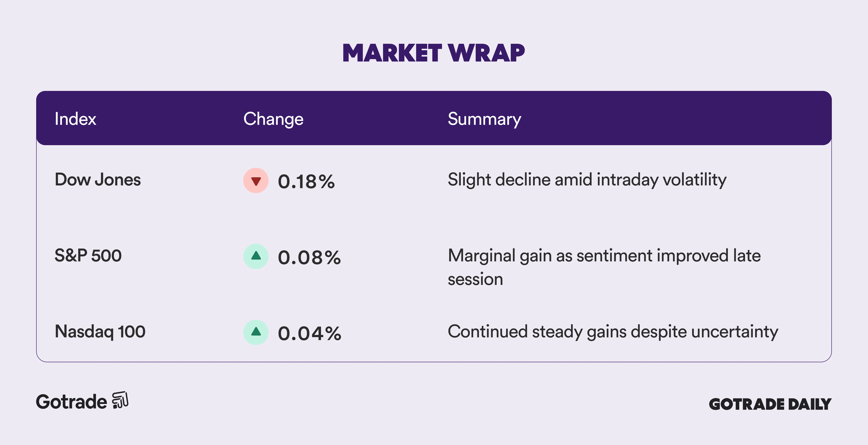The height and width of the screenshot is (445, 868).
Task: Click the Gotrade wordmark
Action: (71, 402)
